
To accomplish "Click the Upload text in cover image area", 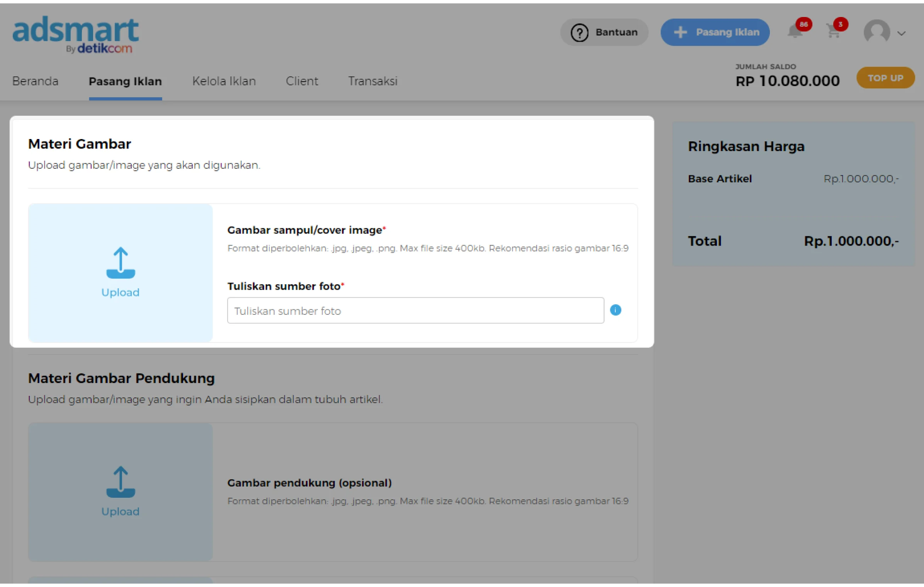I will pyautogui.click(x=121, y=292).
